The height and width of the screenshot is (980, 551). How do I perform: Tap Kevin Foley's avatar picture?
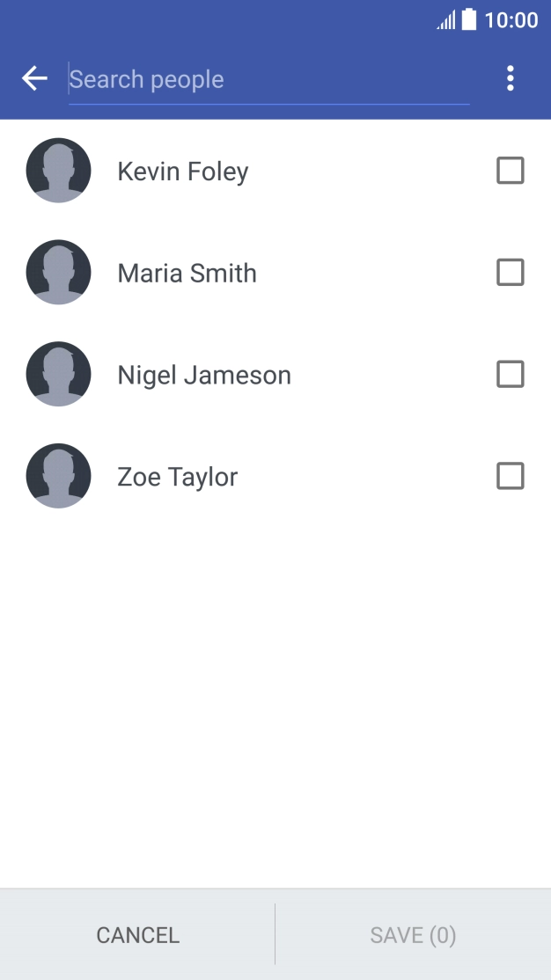(58, 171)
